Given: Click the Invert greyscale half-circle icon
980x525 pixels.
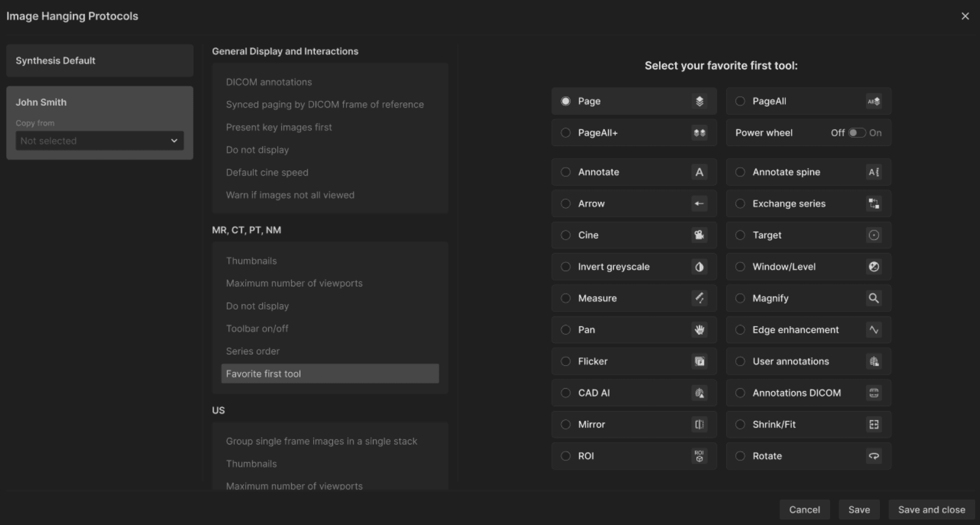Looking at the screenshot, I should (x=699, y=267).
